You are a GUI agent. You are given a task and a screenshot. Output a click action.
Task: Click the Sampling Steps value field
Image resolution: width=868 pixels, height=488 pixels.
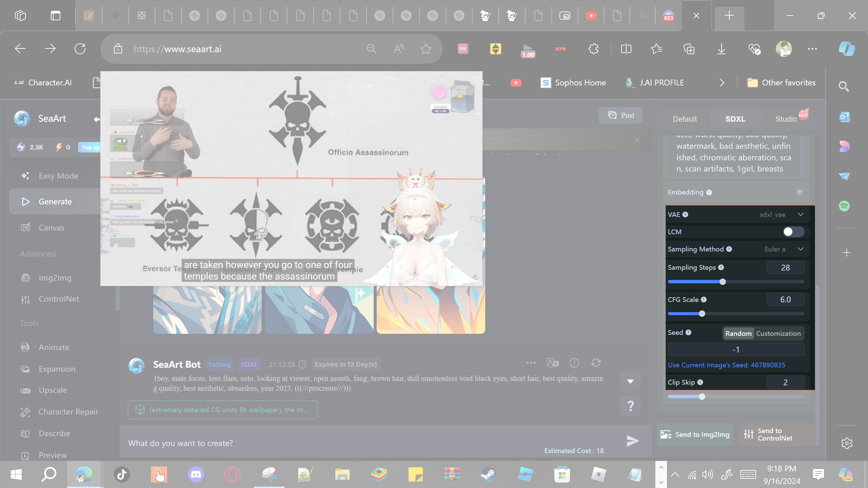tap(785, 268)
